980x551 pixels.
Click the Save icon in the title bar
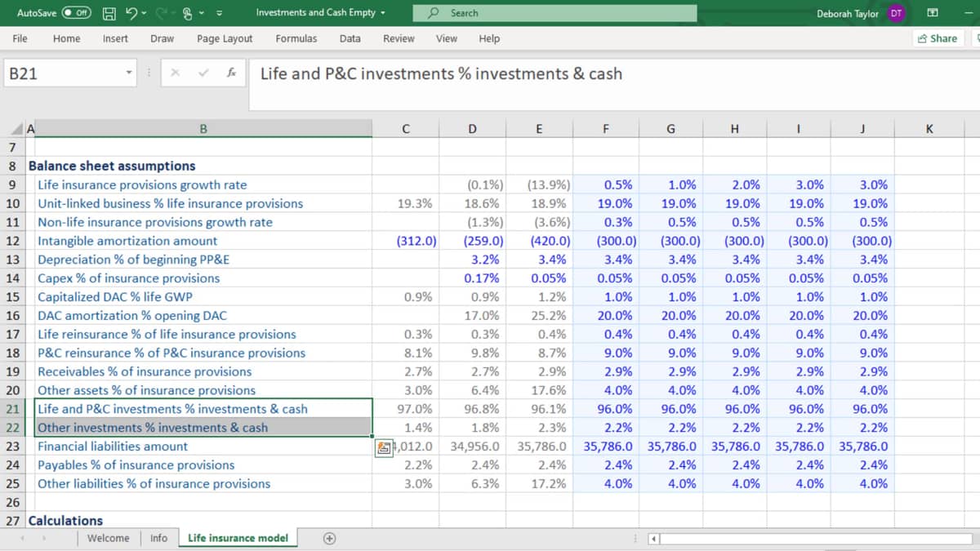pos(109,13)
